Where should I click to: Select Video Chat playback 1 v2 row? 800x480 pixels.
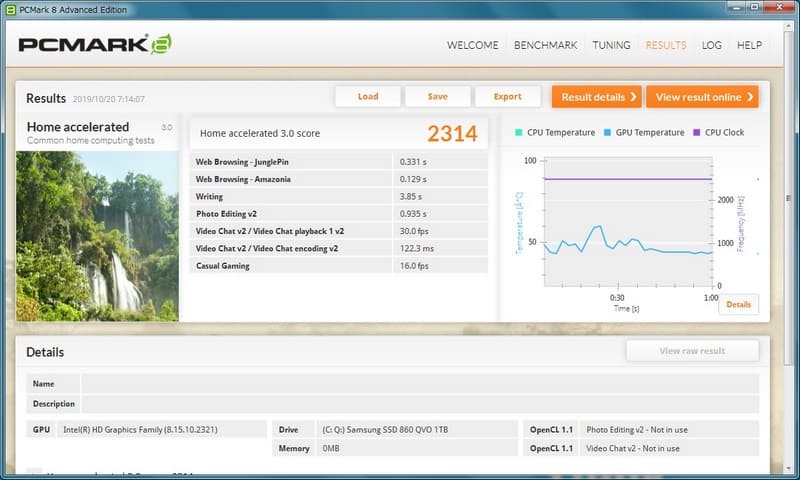pos(339,231)
